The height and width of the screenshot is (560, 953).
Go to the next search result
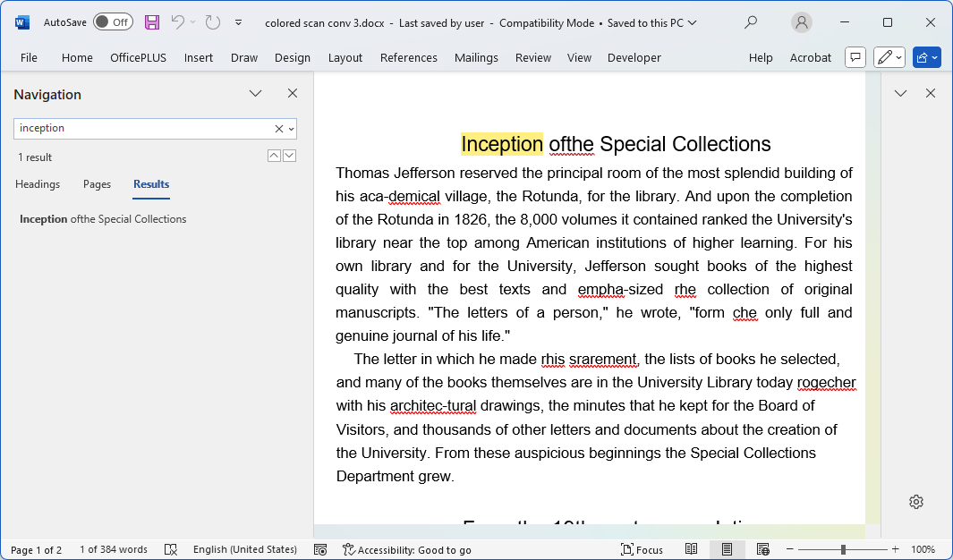(x=289, y=156)
